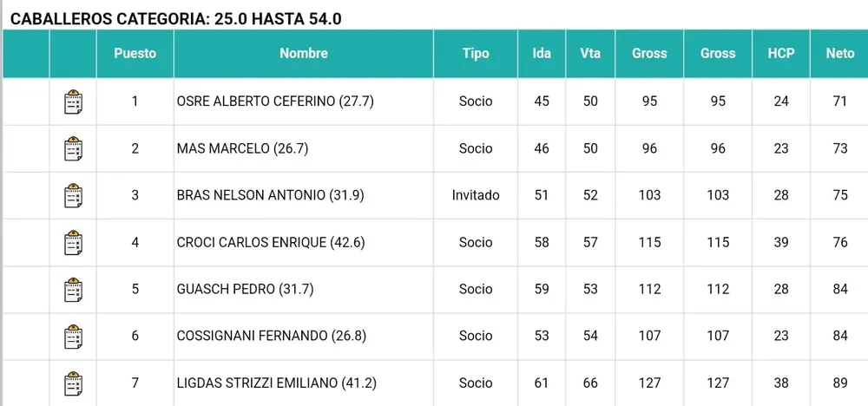Click Invitado type in Bras Nelson row
Viewport: 868px width, 406px height.
click(x=476, y=195)
